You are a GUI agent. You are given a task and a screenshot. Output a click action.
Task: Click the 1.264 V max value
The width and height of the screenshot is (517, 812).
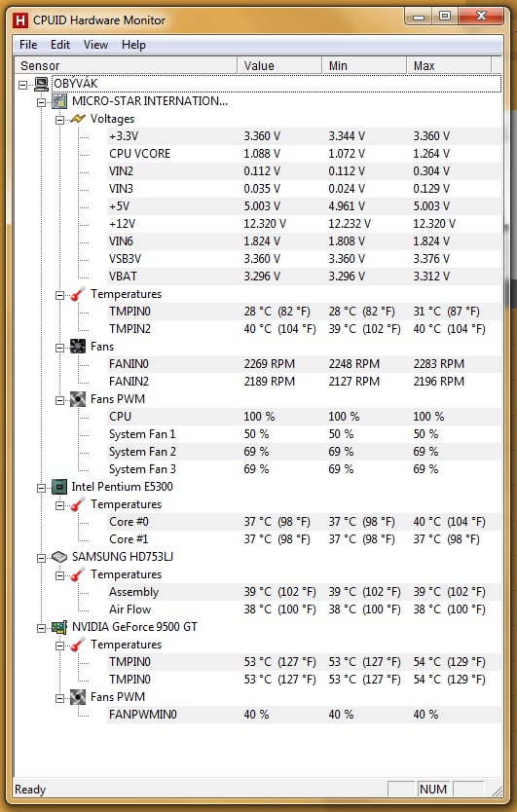pos(431,154)
